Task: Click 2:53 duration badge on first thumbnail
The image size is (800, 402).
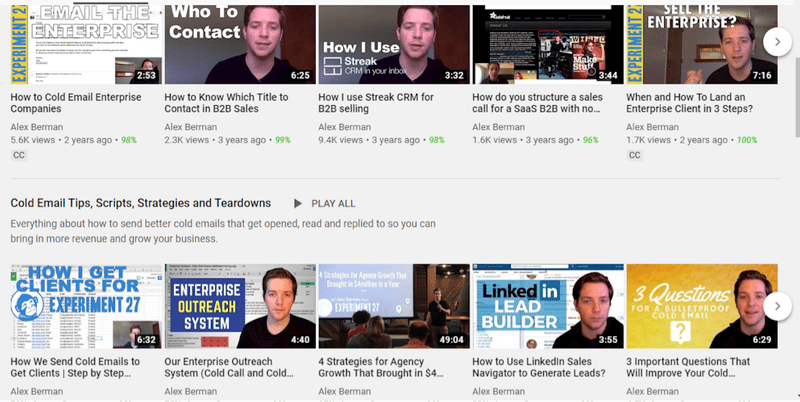Action: [x=146, y=75]
